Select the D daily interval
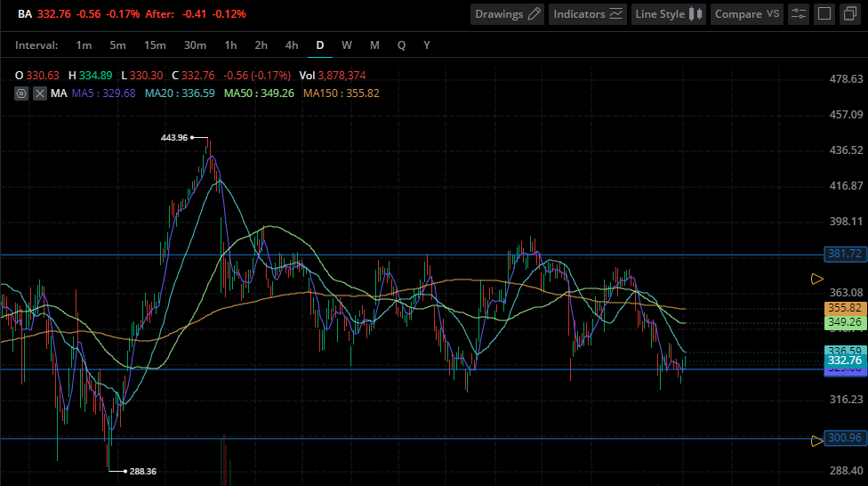 (320, 45)
